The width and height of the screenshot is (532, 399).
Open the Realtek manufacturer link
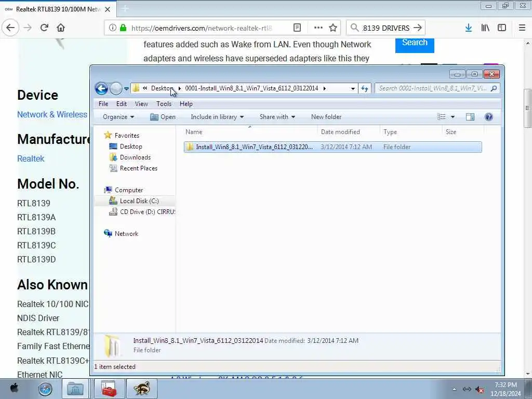(31, 158)
